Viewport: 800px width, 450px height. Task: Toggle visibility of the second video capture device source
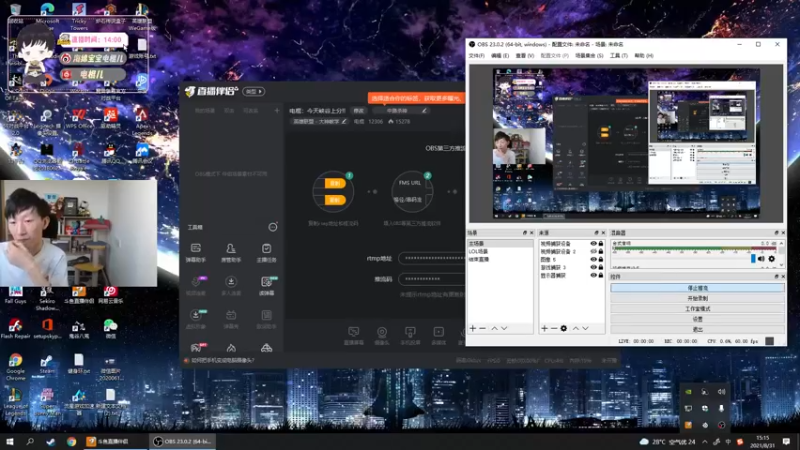(593, 252)
